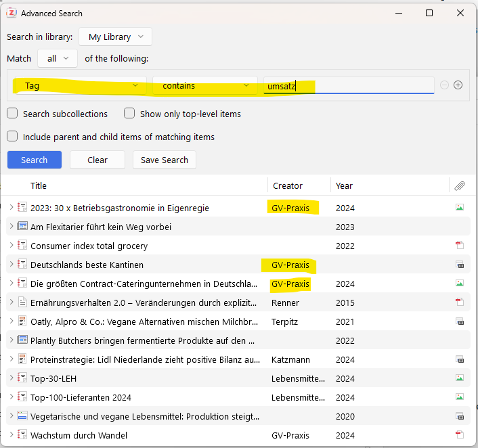Select title Wachstum durch Wandel
This screenshot has width=478, height=448.
[x=79, y=435]
